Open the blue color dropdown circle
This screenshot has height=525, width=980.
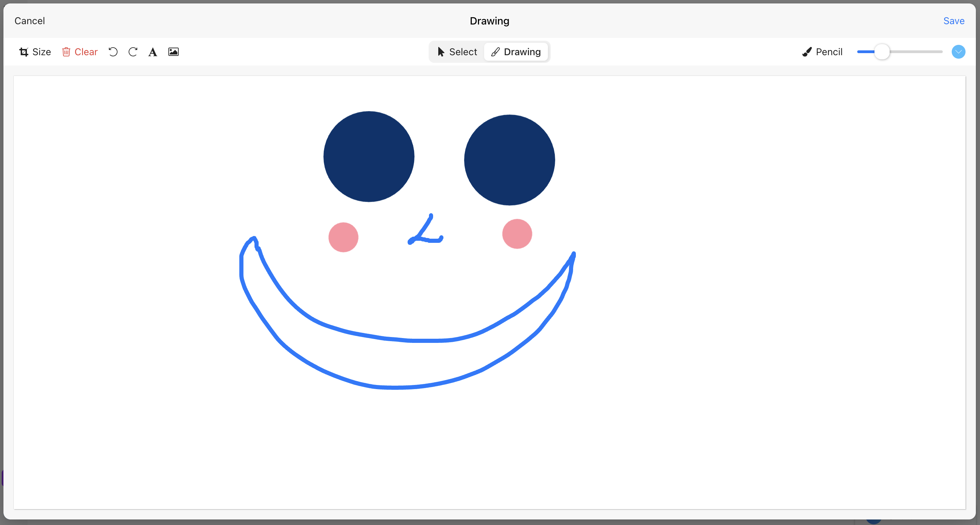[x=958, y=52]
